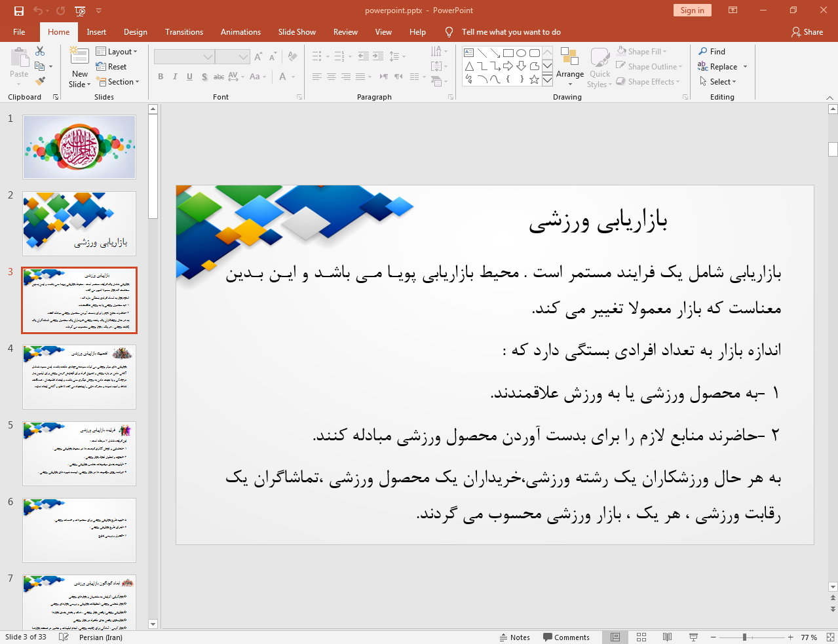The image size is (838, 644).
Task: Click the zoom in plus button
Action: coord(791,637)
